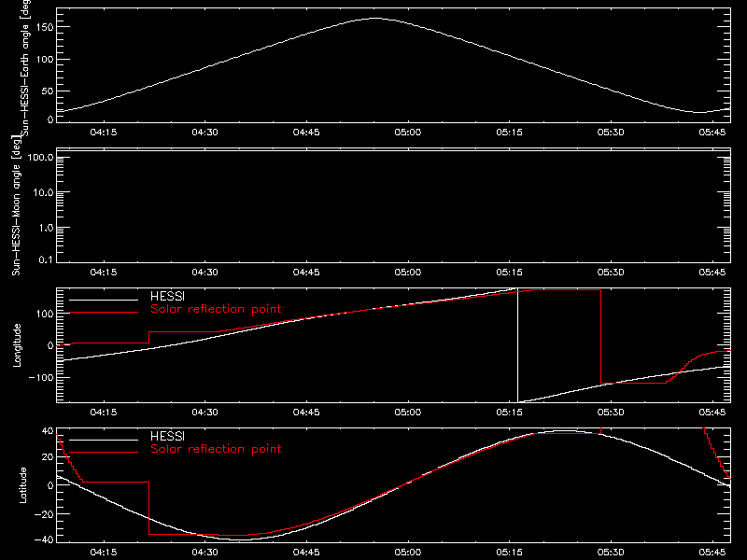747x560 pixels.
Task: Click 05:30 label under Latitude plot
Action: click(x=611, y=553)
